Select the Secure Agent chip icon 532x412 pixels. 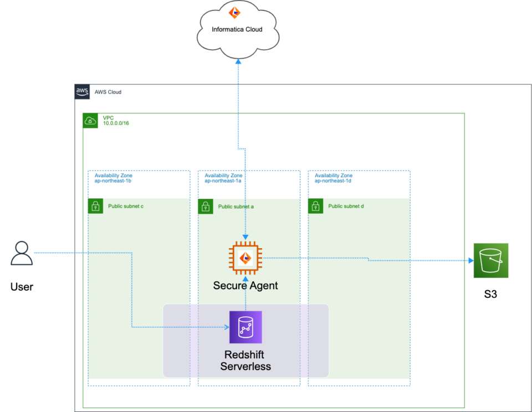pyautogui.click(x=245, y=259)
